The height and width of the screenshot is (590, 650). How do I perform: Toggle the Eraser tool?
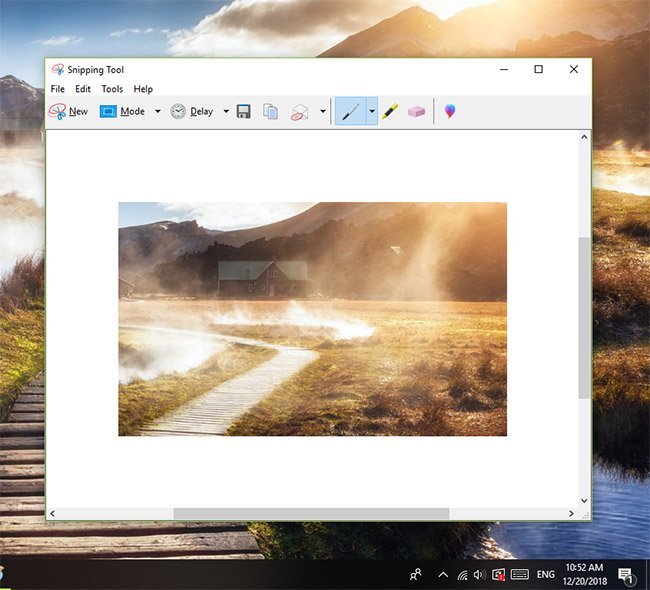416,112
